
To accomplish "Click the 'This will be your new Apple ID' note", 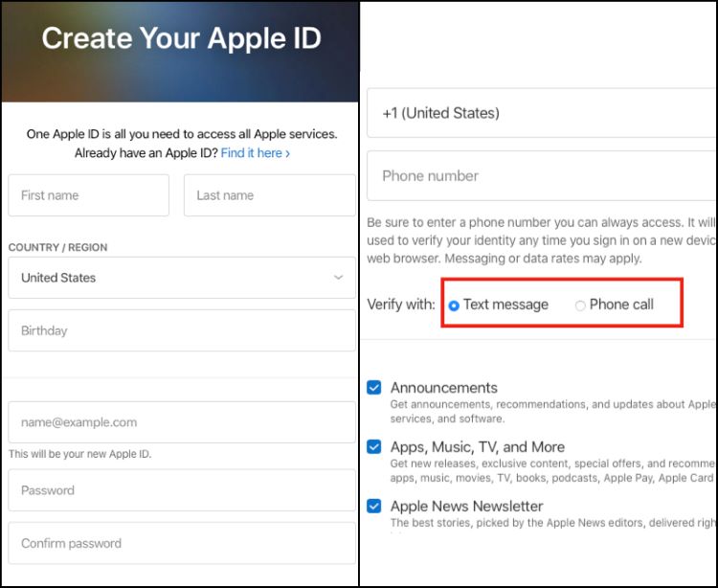I will (79, 454).
